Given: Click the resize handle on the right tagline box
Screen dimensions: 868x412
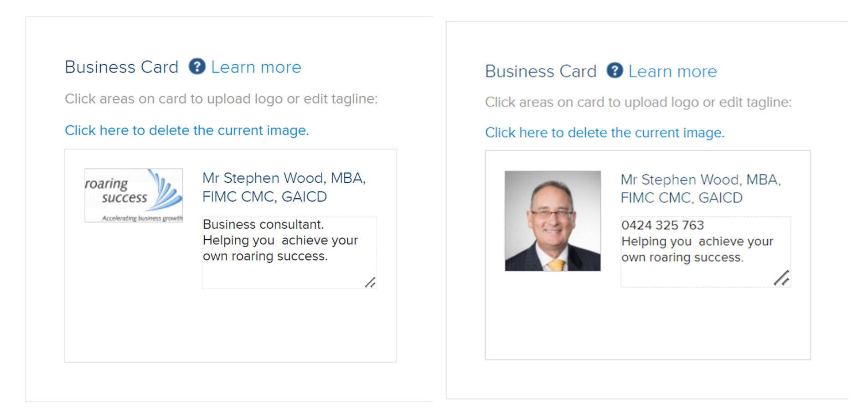Looking at the screenshot, I should tap(782, 278).
